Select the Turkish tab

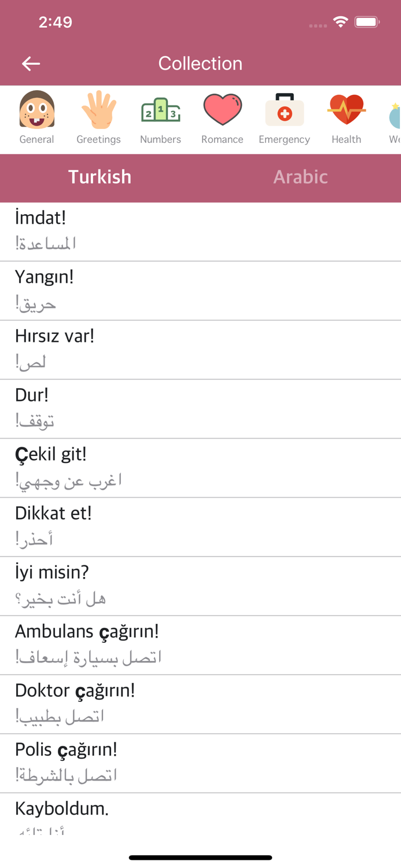tap(100, 178)
